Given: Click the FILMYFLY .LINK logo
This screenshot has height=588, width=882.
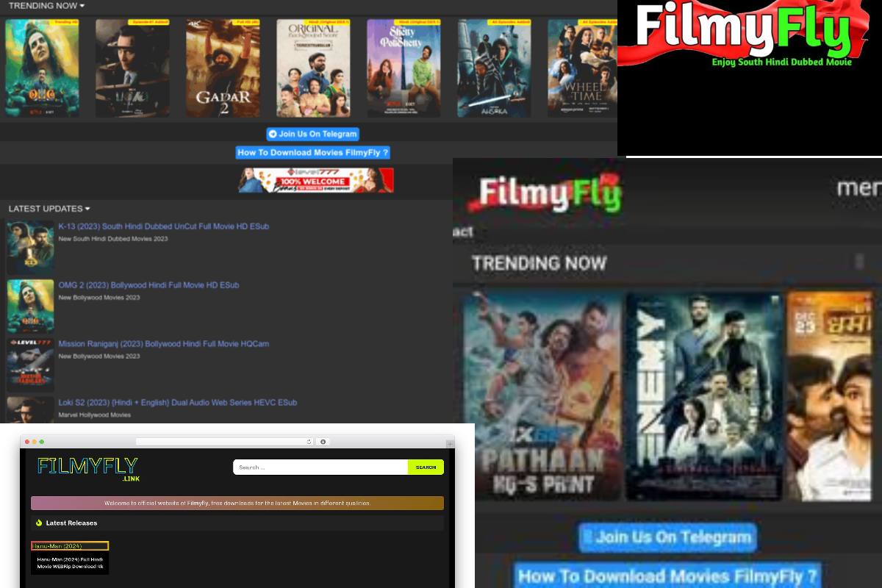Looking at the screenshot, I should (88, 468).
